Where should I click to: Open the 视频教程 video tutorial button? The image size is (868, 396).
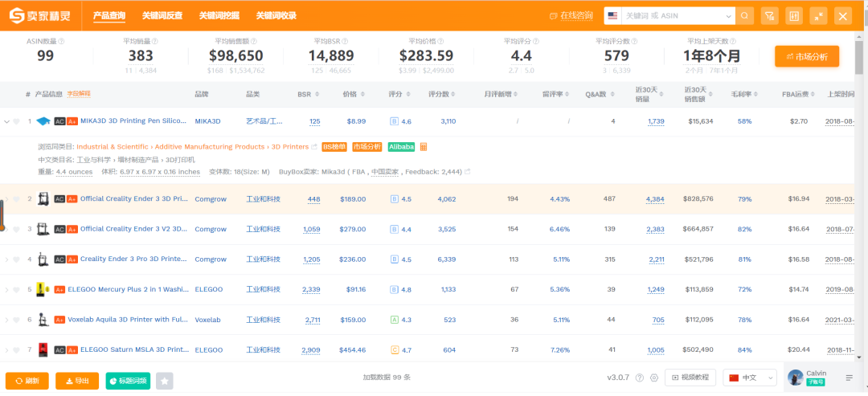pos(690,378)
